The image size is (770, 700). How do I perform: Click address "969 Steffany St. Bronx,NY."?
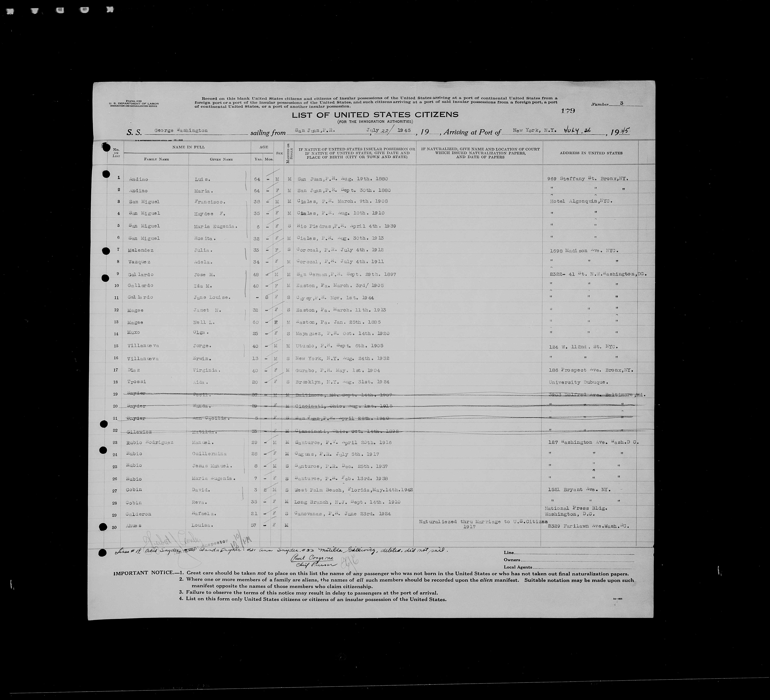pyautogui.click(x=588, y=179)
